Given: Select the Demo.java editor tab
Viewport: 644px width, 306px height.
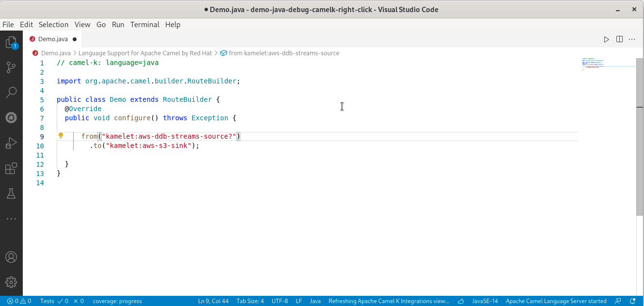Looking at the screenshot, I should pos(53,39).
